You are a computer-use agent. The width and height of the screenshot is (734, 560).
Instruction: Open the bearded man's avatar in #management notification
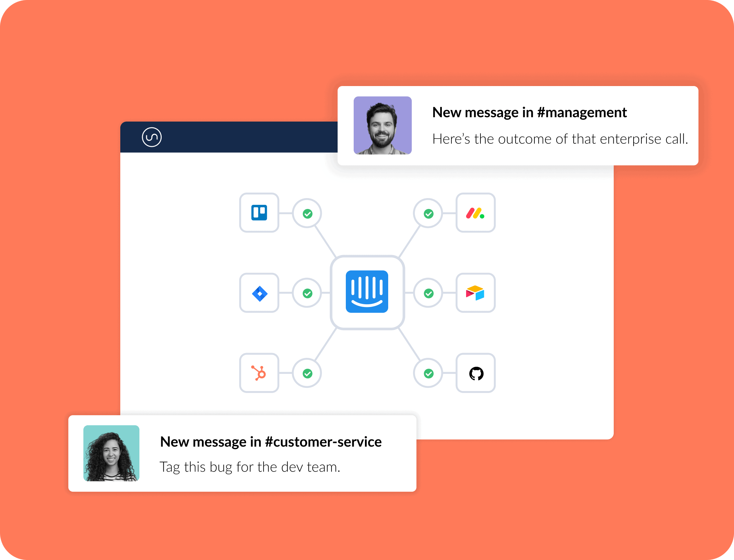(x=383, y=125)
